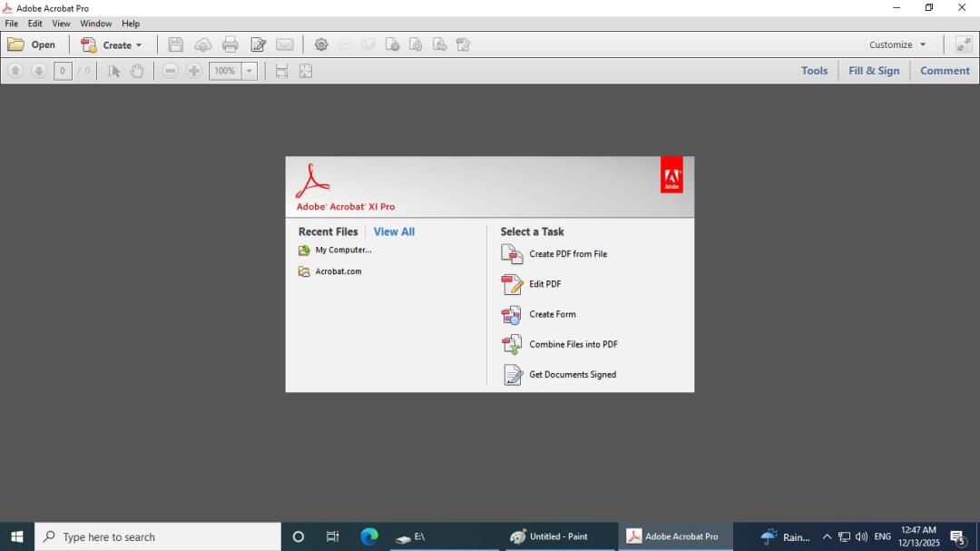Click the ENG language indicator

883,536
